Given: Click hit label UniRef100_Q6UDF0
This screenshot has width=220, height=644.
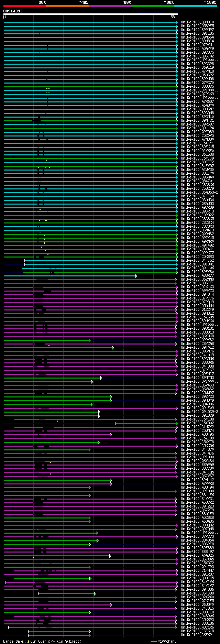Looking at the screenshot, I should point(197,605).
